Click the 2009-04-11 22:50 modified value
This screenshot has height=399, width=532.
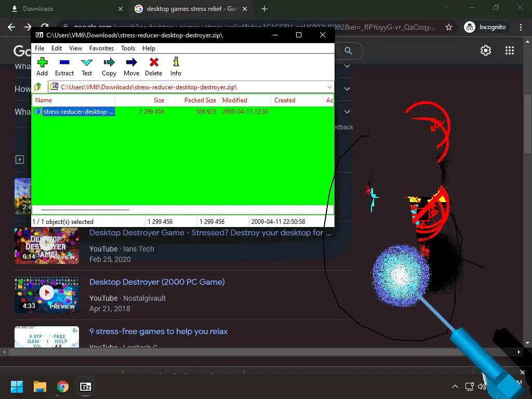pos(245,112)
